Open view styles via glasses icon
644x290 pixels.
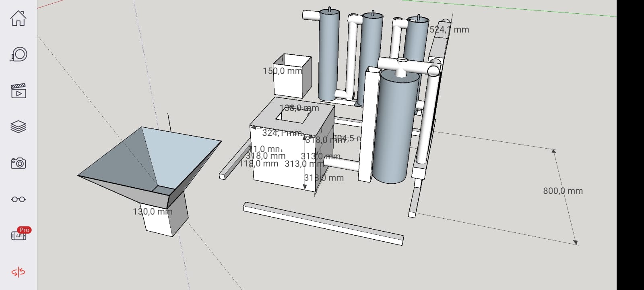(x=18, y=199)
